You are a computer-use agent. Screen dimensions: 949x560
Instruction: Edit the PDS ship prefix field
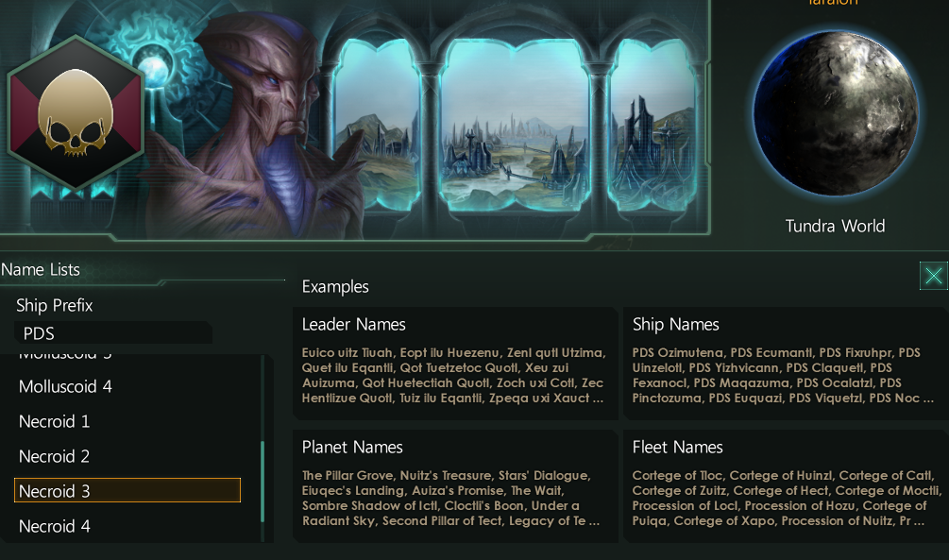click(113, 333)
